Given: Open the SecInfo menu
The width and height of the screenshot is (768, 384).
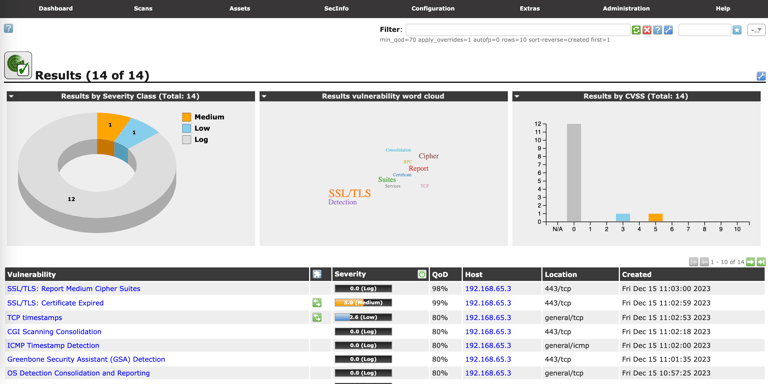Looking at the screenshot, I should (336, 8).
